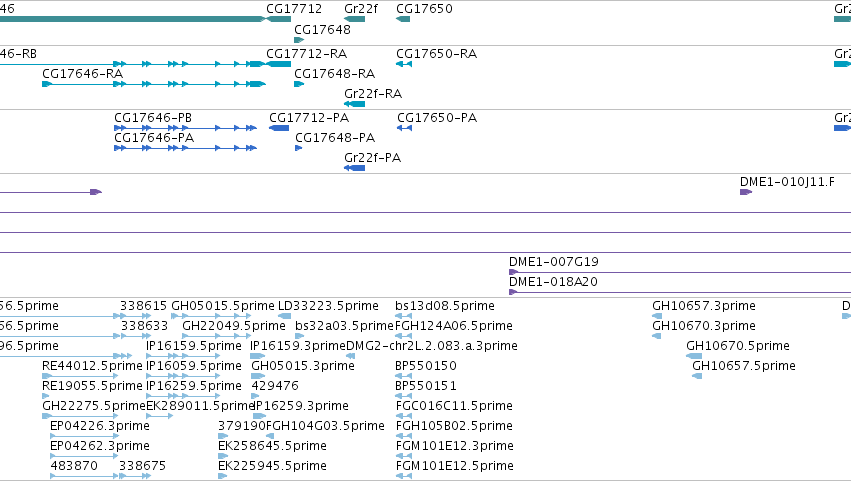Click the GH10670.5prime EST arrow
This screenshot has height=481, width=851.
click(694, 356)
